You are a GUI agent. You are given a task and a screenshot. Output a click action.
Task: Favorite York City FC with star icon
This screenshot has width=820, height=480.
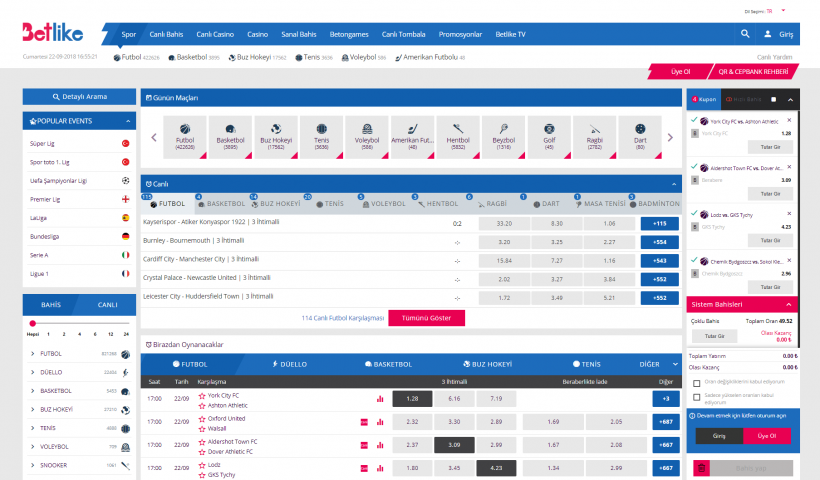202,396
